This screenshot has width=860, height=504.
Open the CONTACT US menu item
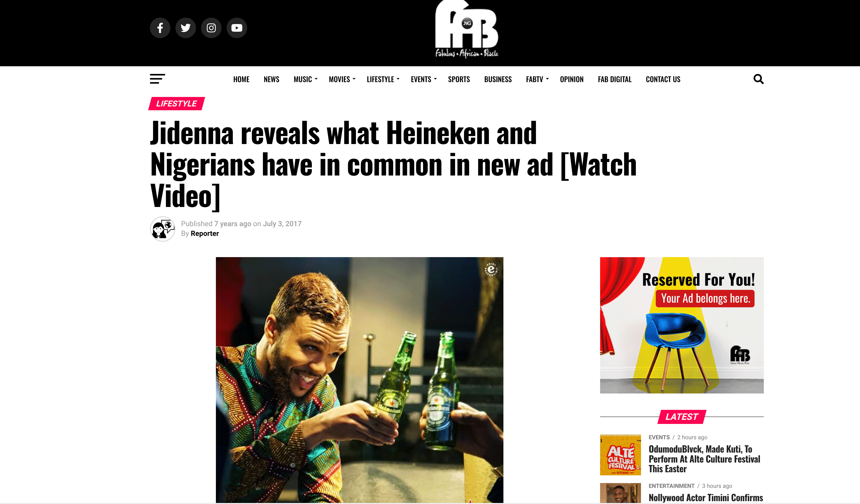pyautogui.click(x=663, y=79)
